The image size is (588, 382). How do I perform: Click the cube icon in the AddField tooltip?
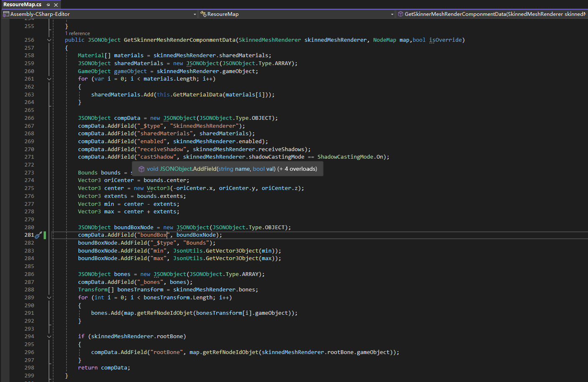[x=141, y=169]
